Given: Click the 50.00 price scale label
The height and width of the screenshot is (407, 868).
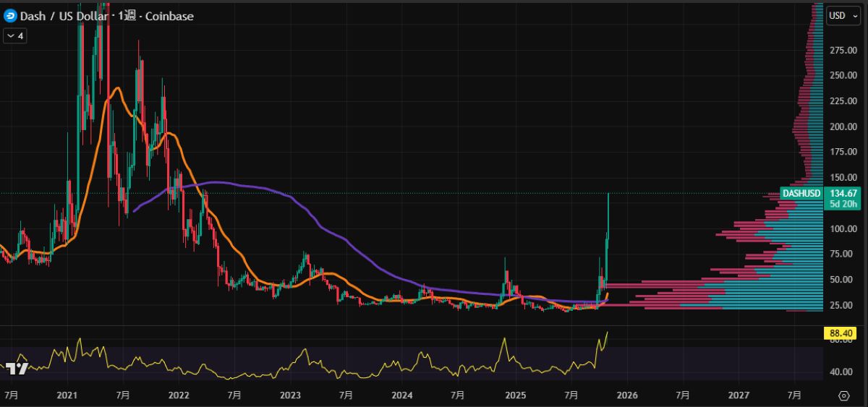Looking at the screenshot, I should (840, 279).
